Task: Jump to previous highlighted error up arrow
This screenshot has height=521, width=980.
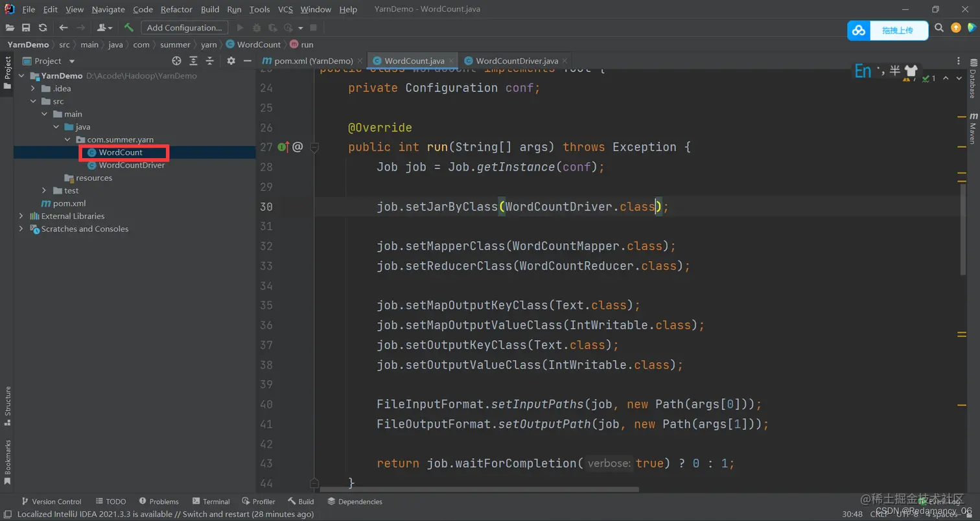Action: pyautogui.click(x=945, y=78)
